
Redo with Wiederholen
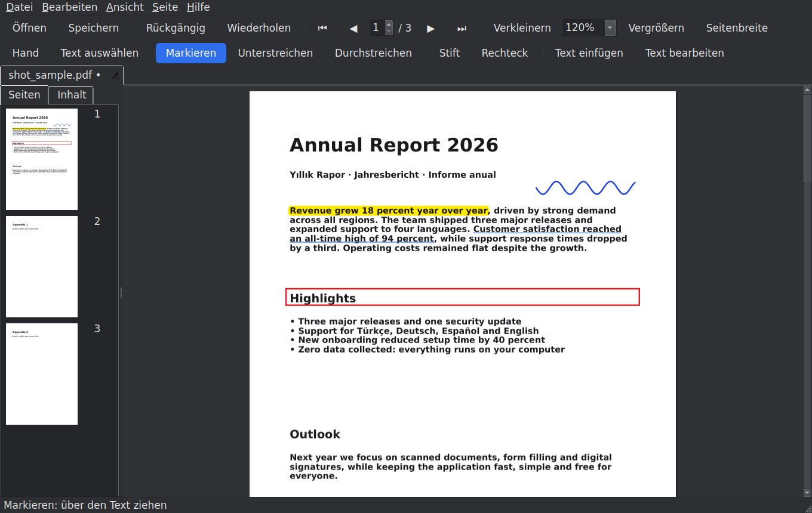pos(259,28)
